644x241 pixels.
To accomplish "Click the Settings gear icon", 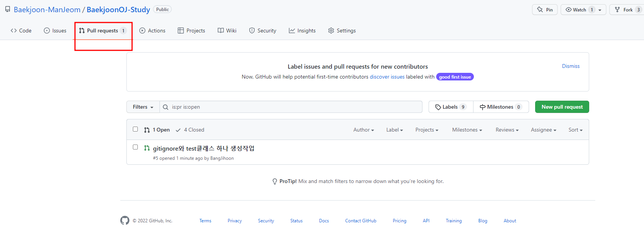I will 331,31.
